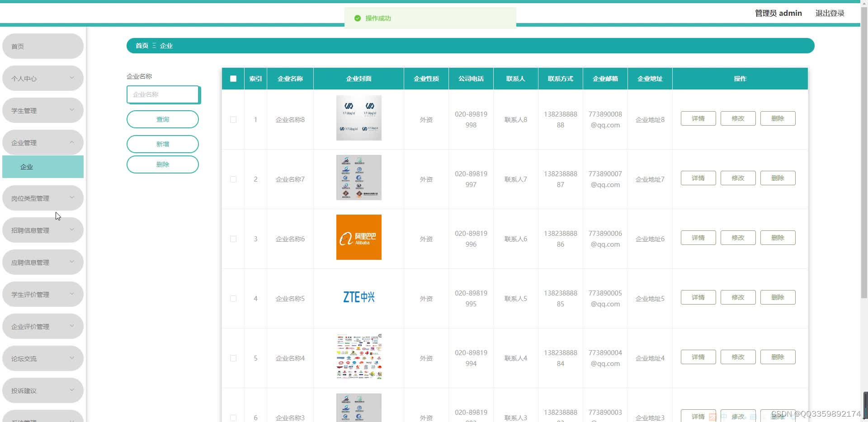Click the 企业性质 column header
The height and width of the screenshot is (422, 868).
pyautogui.click(x=426, y=79)
